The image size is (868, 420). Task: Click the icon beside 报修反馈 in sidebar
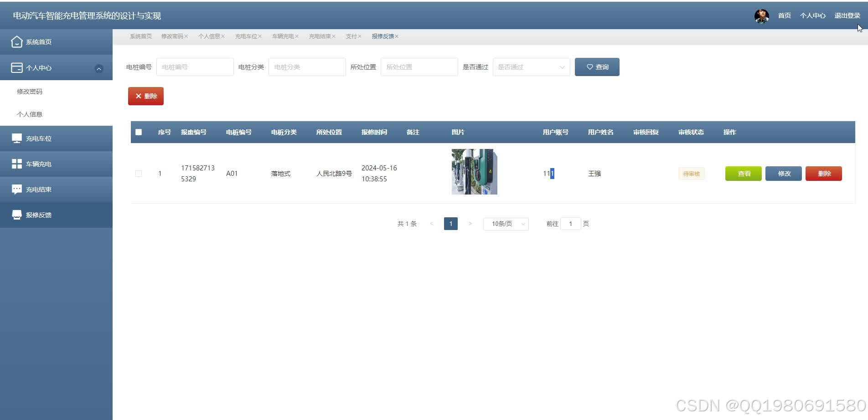pyautogui.click(x=17, y=215)
